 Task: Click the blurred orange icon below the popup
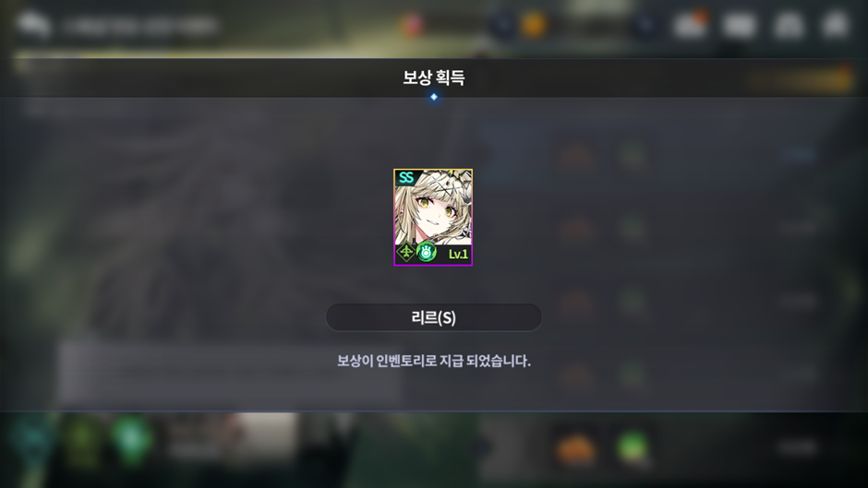tap(576, 447)
